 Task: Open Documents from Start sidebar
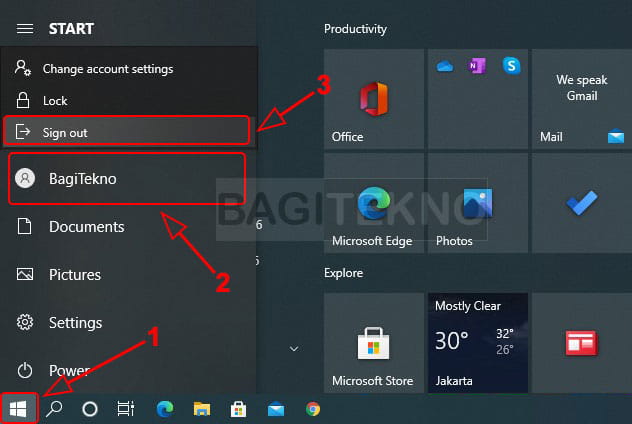(127, 227)
